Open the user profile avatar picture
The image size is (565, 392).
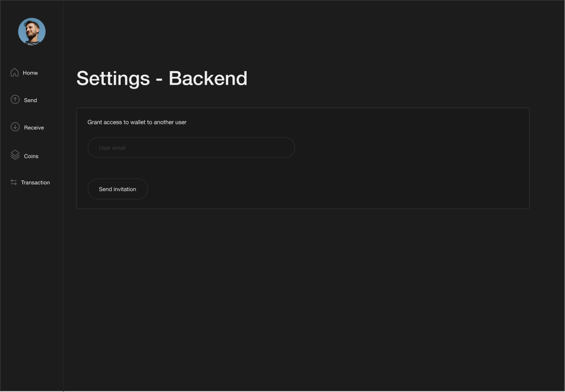coord(31,31)
